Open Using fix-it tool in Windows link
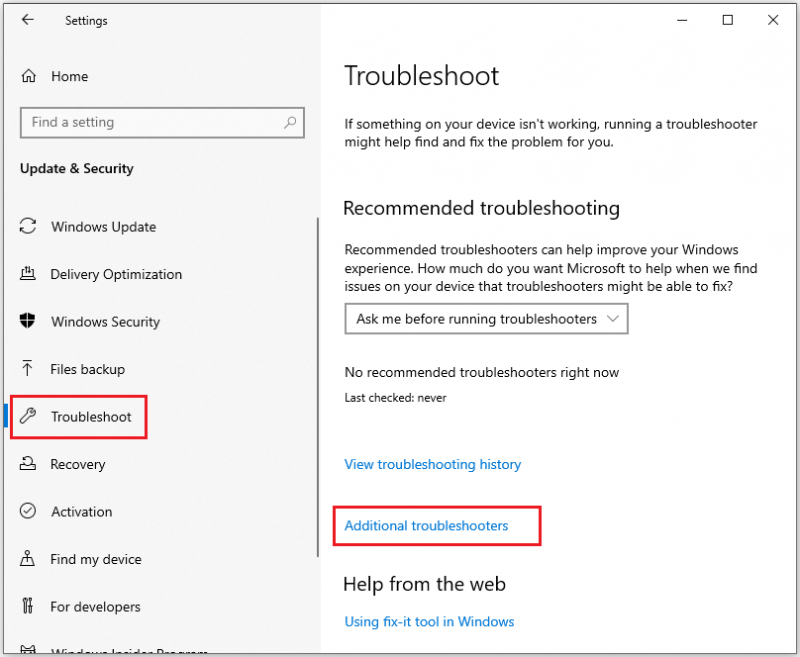The image size is (800, 657). click(429, 621)
